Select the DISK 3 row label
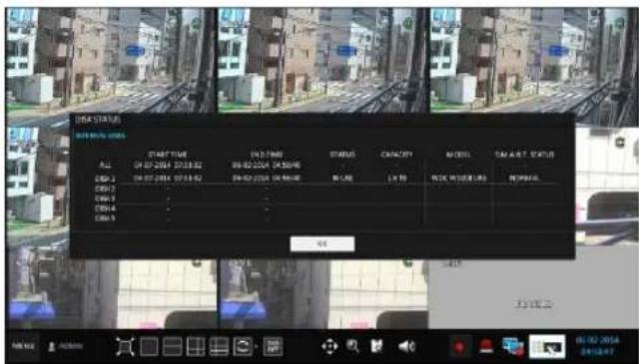Viewport: 639px width, 364px height. (105, 198)
